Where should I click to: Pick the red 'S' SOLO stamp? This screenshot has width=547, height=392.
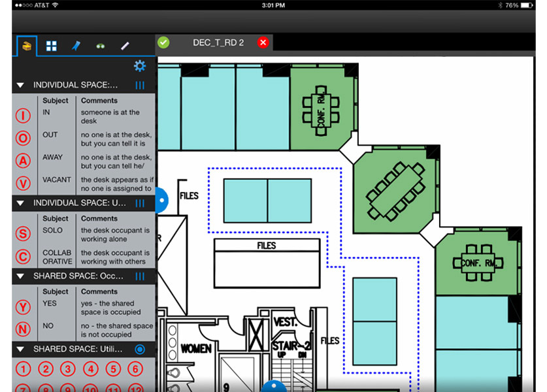24,234
